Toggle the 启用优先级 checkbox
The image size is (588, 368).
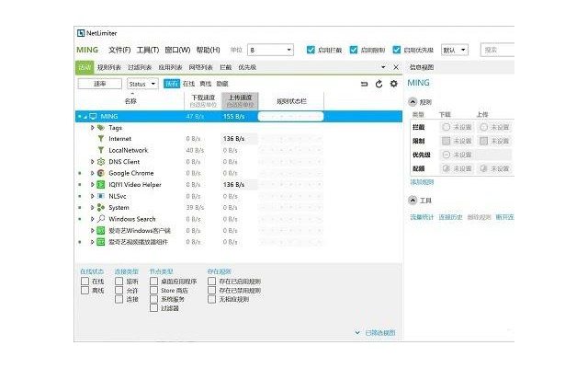[396, 50]
